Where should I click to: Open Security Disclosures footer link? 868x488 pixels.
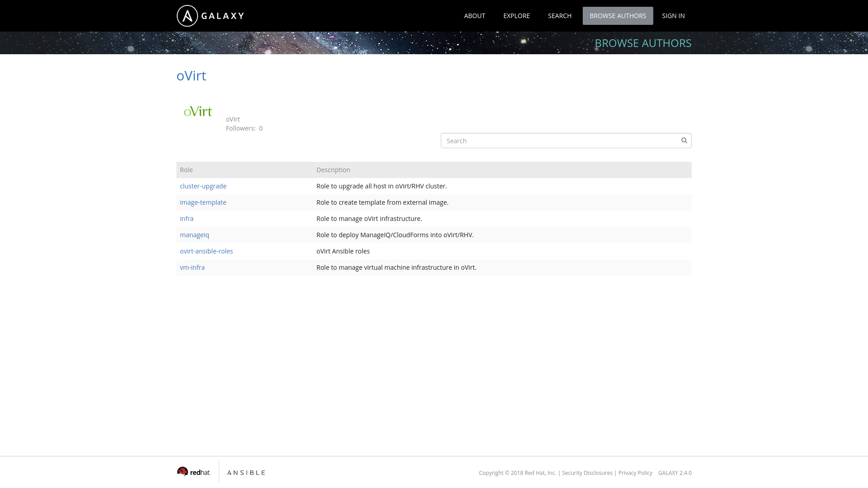point(587,473)
